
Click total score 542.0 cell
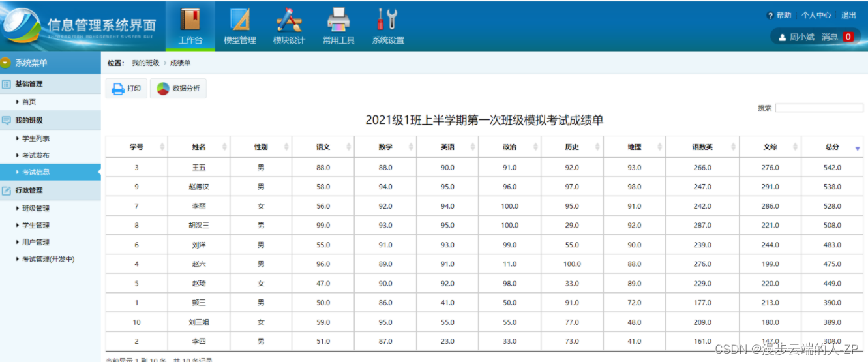click(832, 168)
